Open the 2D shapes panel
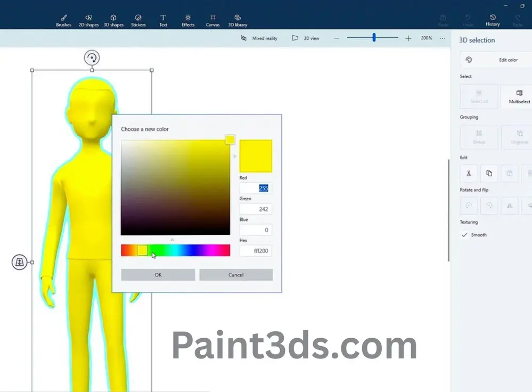The width and height of the screenshot is (532, 392). tap(88, 20)
